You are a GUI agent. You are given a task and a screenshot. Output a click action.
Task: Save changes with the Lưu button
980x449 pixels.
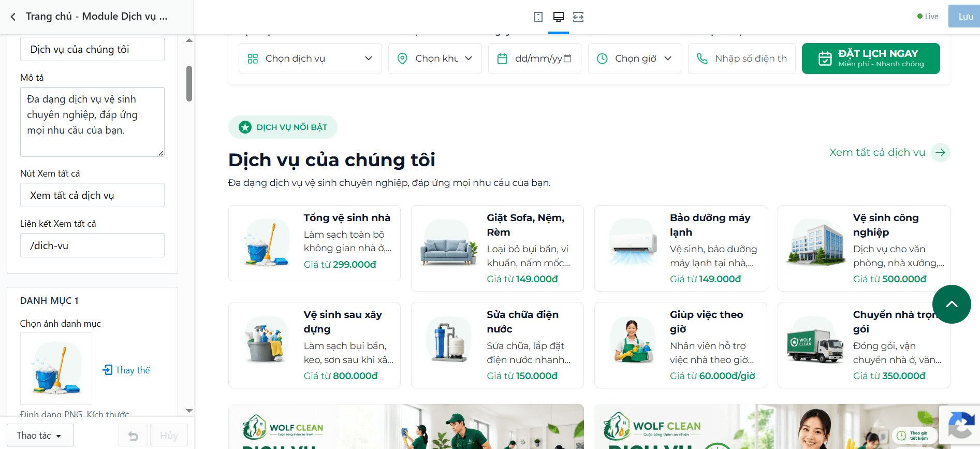(964, 17)
